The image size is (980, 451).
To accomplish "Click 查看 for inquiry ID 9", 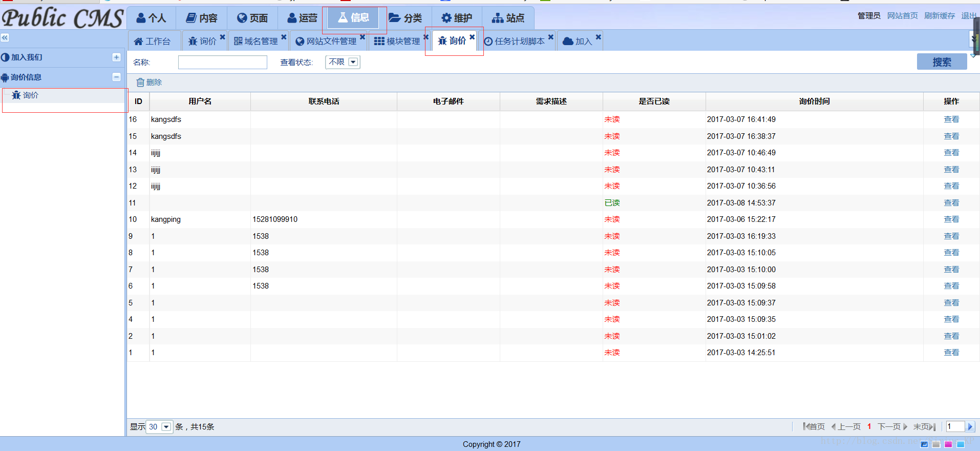I will [x=951, y=236].
